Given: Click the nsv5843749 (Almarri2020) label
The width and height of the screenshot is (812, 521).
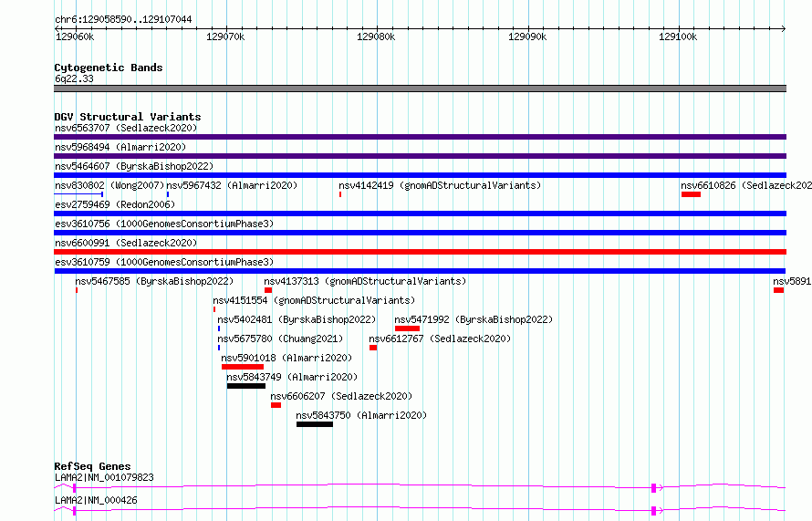Looking at the screenshot, I should click(x=292, y=377).
